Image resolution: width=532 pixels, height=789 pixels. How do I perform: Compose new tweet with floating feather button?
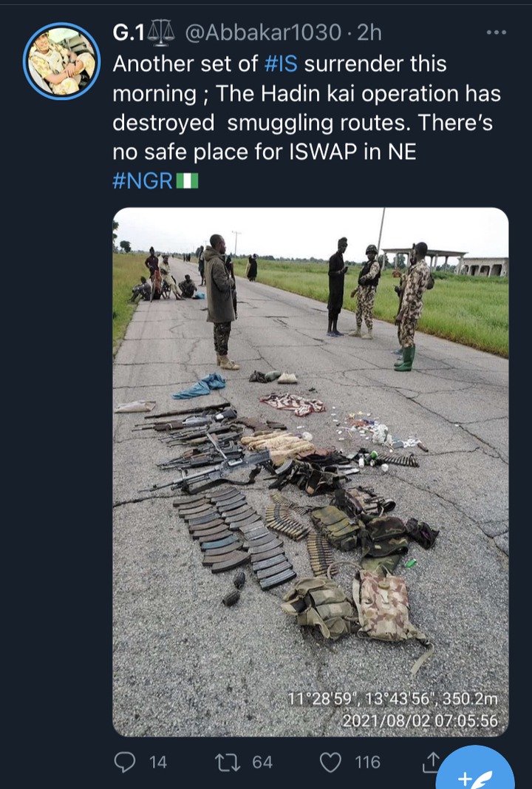pos(475,773)
